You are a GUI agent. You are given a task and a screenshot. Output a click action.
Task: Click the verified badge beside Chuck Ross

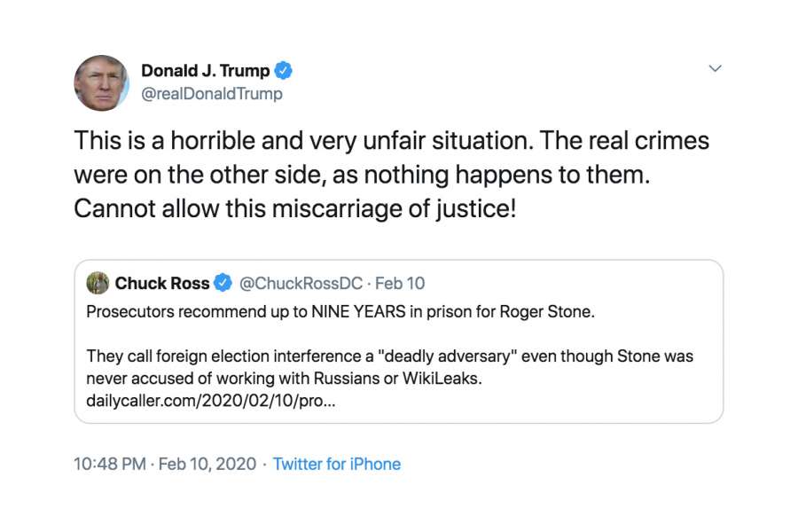223,284
